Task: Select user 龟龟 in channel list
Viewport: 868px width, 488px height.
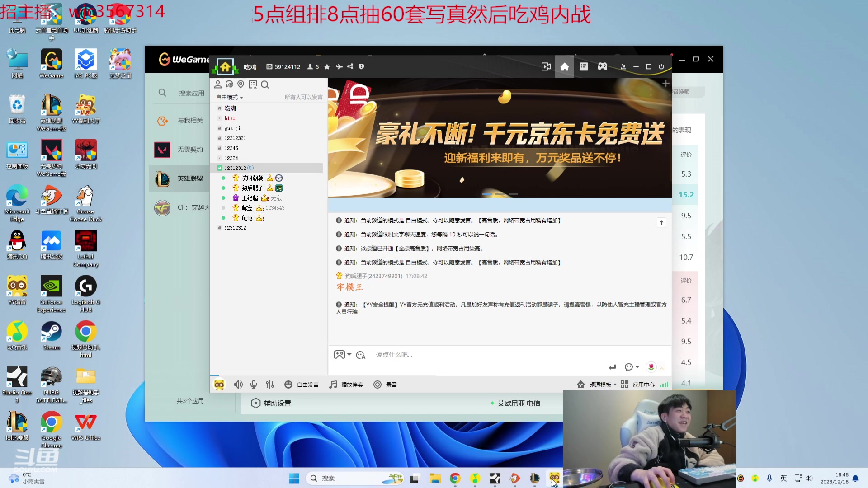Action: tap(247, 218)
